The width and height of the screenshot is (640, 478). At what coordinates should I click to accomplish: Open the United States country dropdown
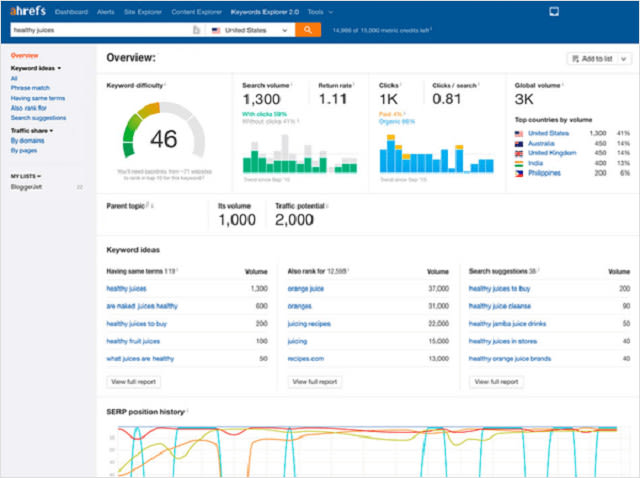click(249, 31)
